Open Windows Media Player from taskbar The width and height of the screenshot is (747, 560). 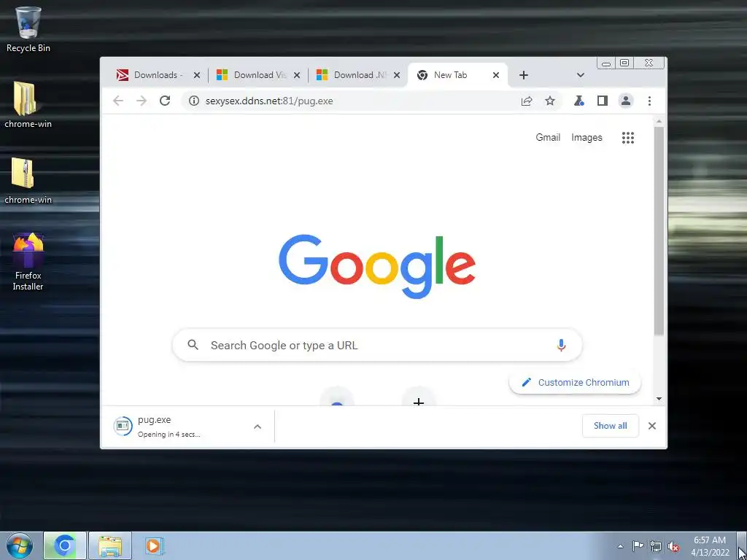click(x=153, y=546)
